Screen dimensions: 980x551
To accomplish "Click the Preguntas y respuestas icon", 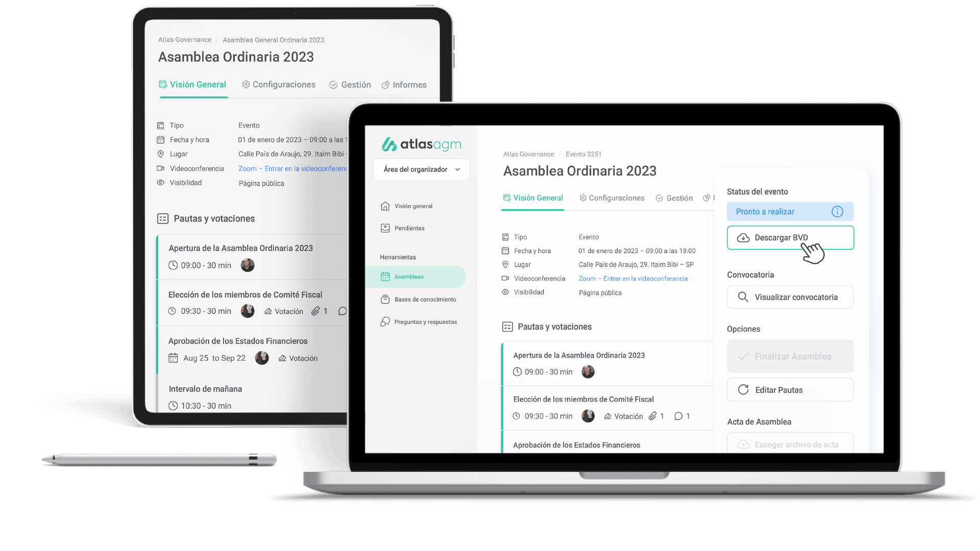I will tap(386, 321).
